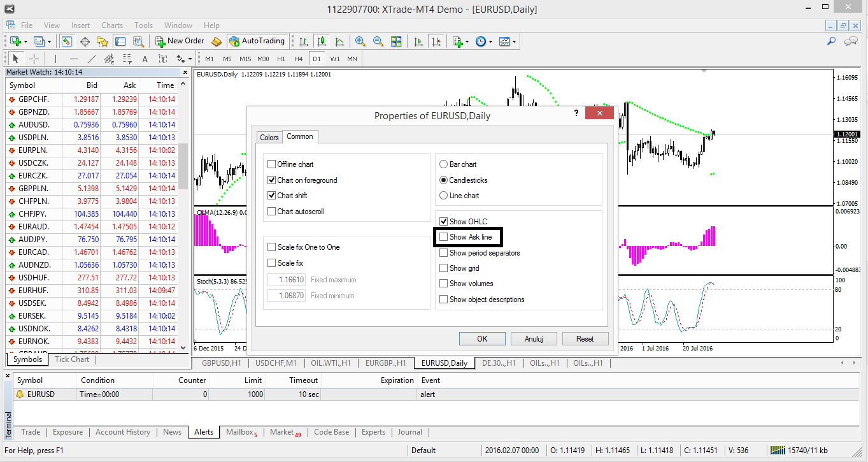Tick the Scale fix checkbox
This screenshot has height=462, width=868.
tap(272, 263)
